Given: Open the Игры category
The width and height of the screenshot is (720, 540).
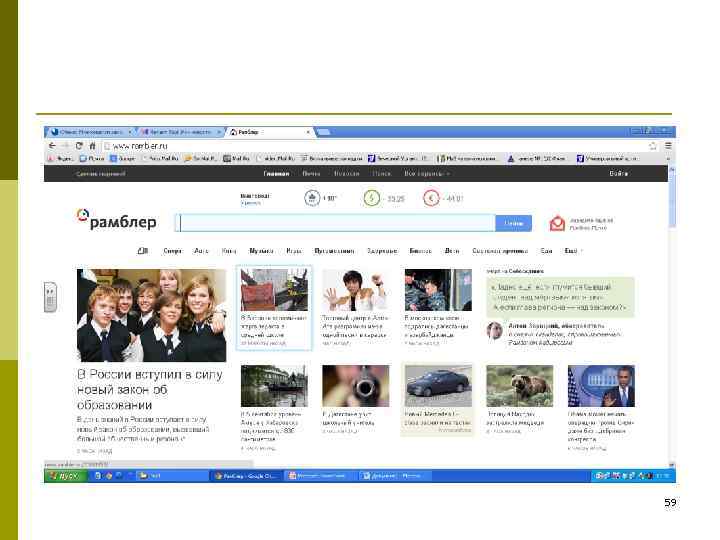Looking at the screenshot, I should tap(294, 251).
